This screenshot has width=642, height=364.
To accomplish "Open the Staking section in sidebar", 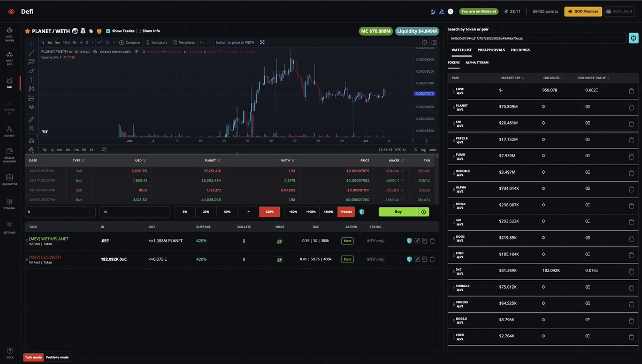I will [x=10, y=203].
